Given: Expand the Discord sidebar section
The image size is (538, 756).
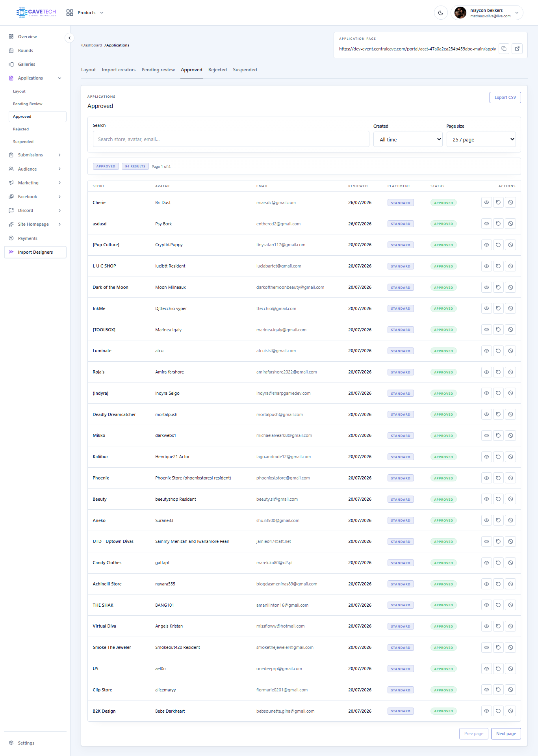Looking at the screenshot, I should pyautogui.click(x=59, y=210).
